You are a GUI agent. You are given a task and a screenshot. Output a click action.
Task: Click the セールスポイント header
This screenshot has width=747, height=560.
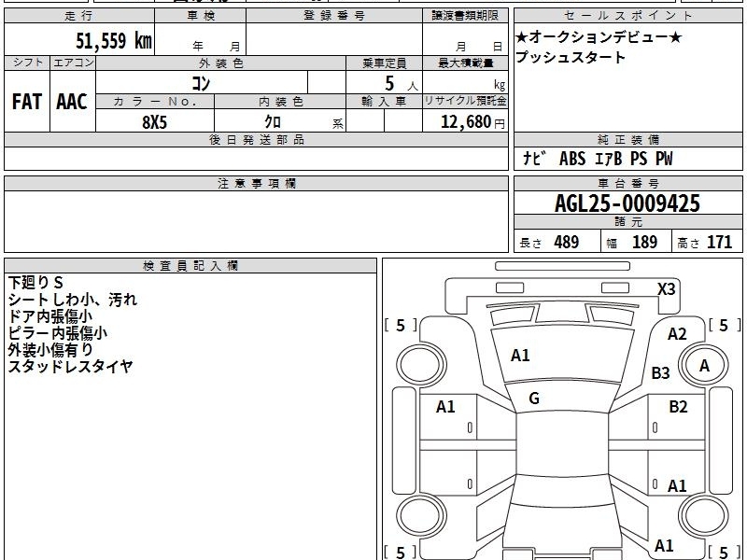click(627, 16)
